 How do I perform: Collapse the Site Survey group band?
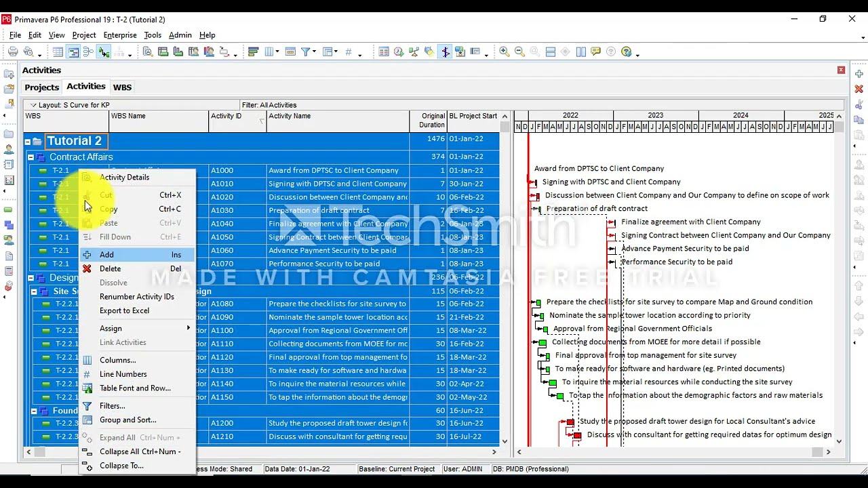tap(35, 291)
